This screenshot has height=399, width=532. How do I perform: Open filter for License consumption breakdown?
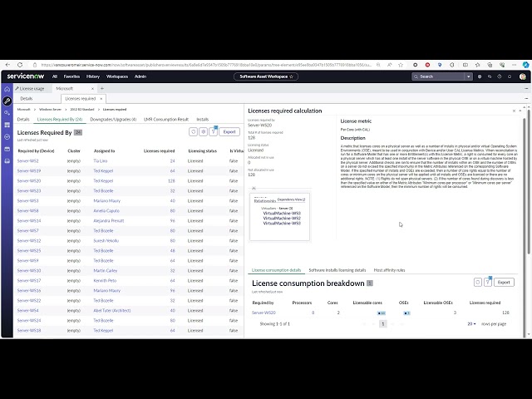pyautogui.click(x=488, y=283)
